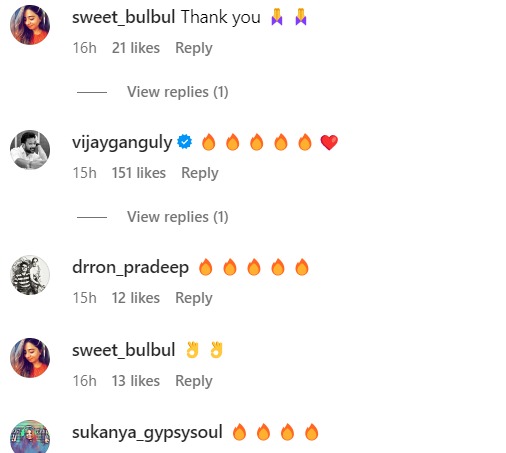The image size is (506, 453).
Task: Reply to drron_pradeep's comment
Action: [x=194, y=298]
